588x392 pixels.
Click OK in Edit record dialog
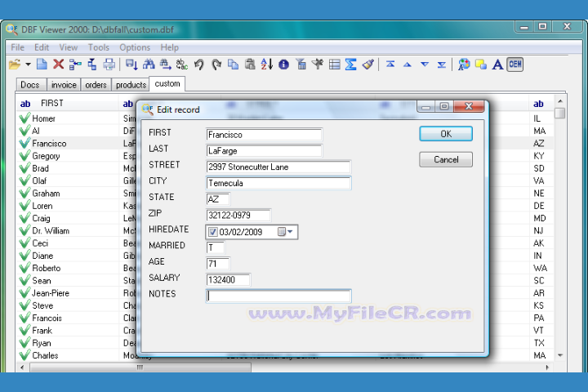pos(446,134)
